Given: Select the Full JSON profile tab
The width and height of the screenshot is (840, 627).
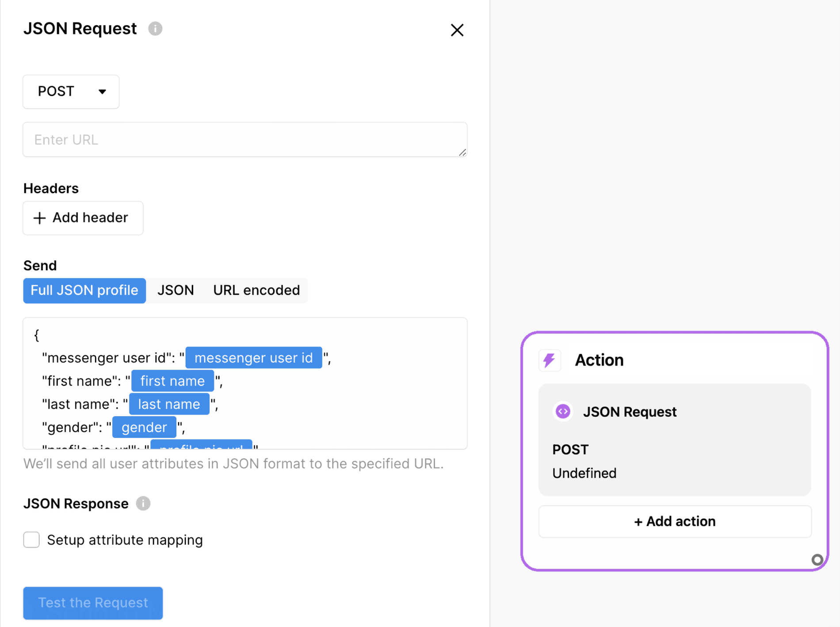Looking at the screenshot, I should 84,290.
